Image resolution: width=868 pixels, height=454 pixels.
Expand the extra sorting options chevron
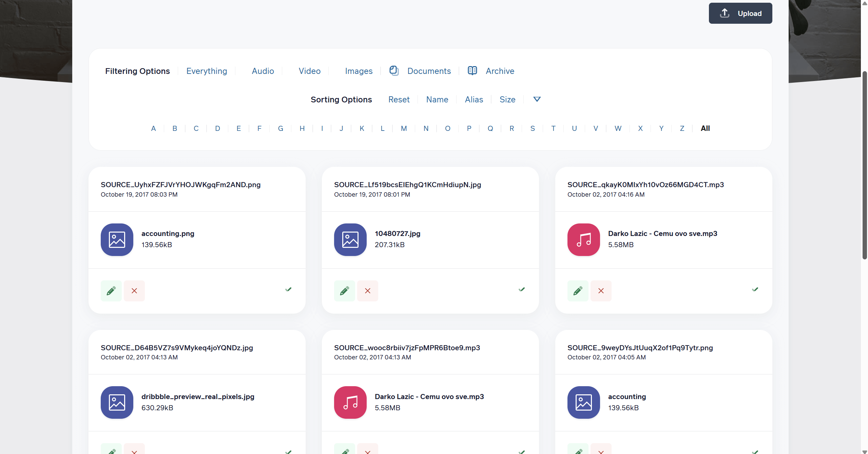click(x=536, y=99)
